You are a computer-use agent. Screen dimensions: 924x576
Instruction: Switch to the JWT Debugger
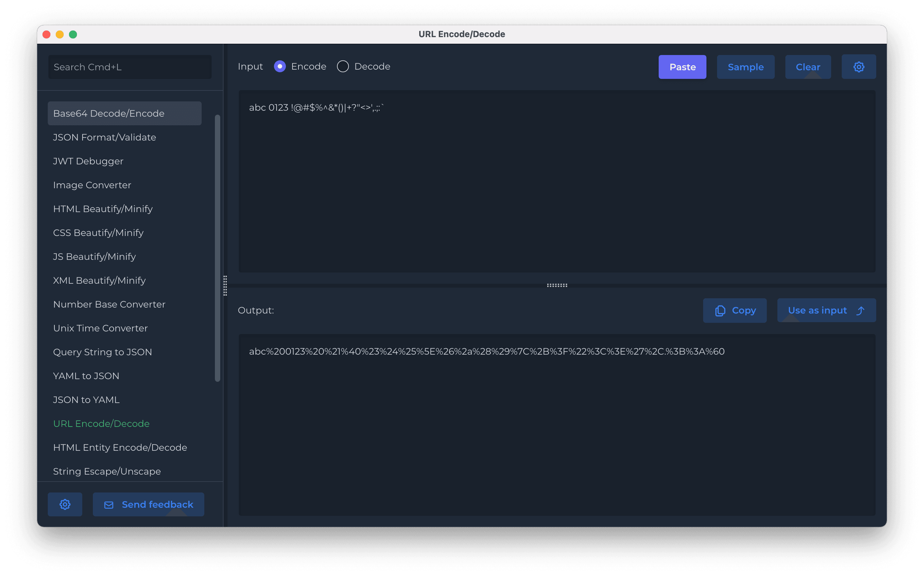[x=88, y=161]
